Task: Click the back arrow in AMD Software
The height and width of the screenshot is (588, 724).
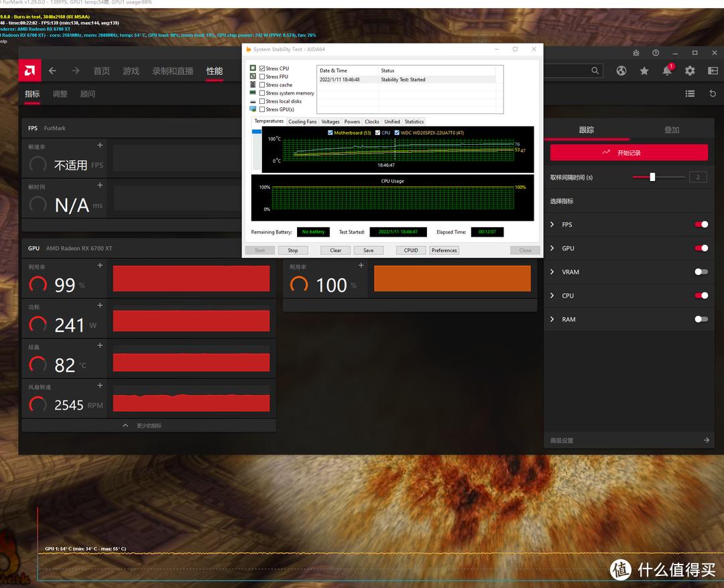Action: coord(52,70)
